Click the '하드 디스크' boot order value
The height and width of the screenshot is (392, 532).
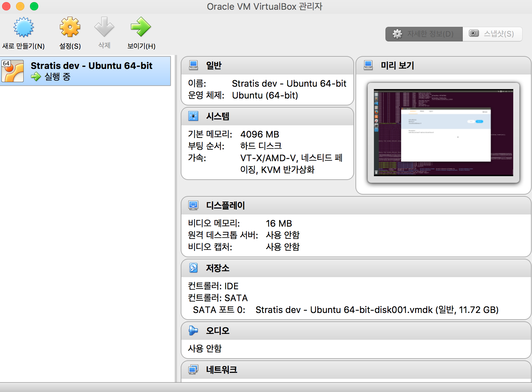click(261, 146)
